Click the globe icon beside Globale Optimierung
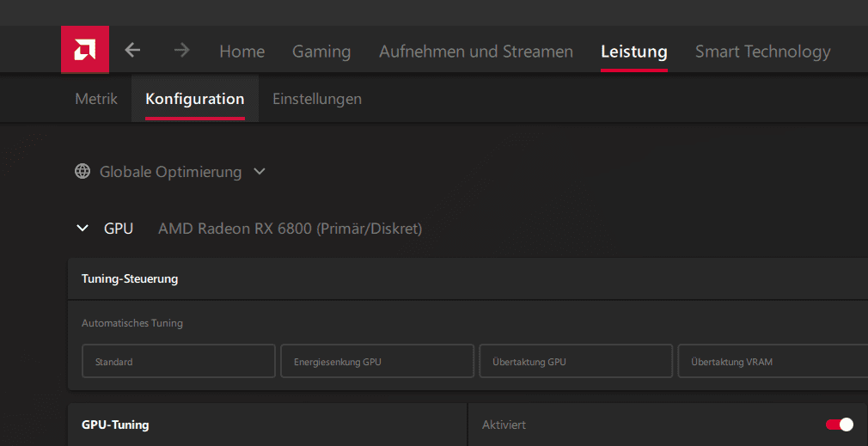868x446 pixels. point(83,172)
